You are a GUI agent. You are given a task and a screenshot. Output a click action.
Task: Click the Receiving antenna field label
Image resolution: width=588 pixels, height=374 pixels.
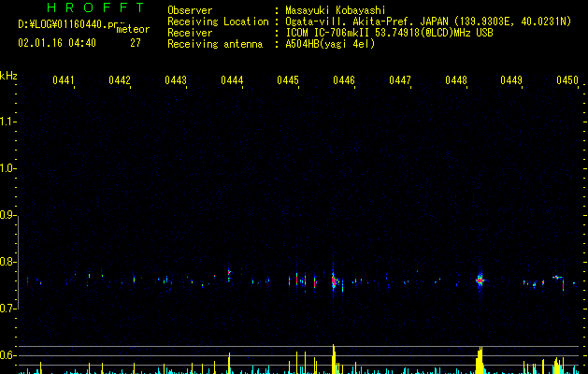point(215,44)
